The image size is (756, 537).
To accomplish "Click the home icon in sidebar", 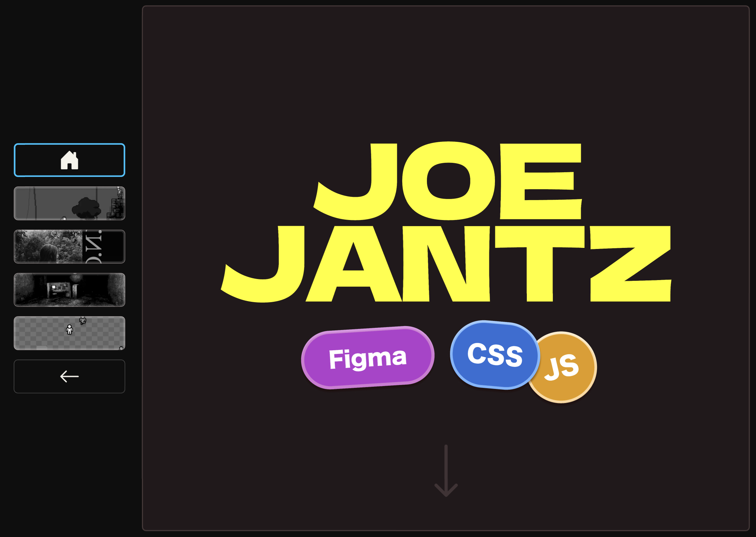I will point(70,160).
